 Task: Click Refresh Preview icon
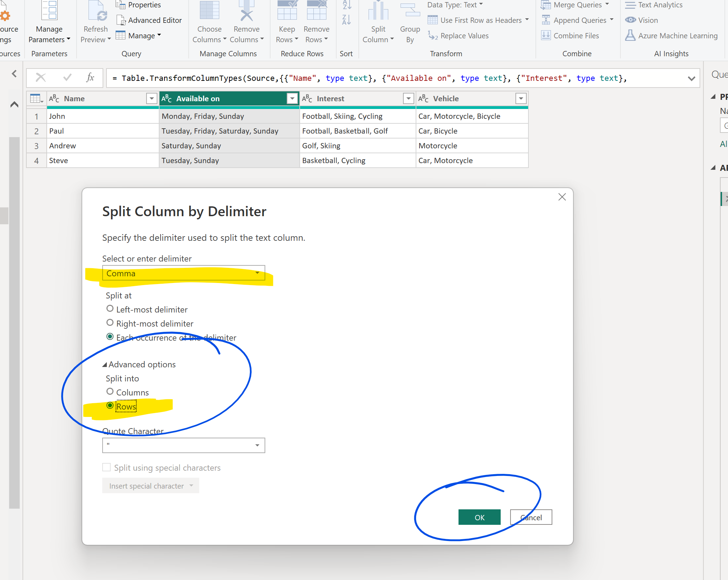[97, 12]
